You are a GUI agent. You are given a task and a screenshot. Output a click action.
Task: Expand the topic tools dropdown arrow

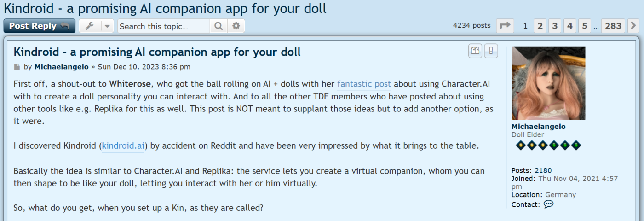coord(107,26)
